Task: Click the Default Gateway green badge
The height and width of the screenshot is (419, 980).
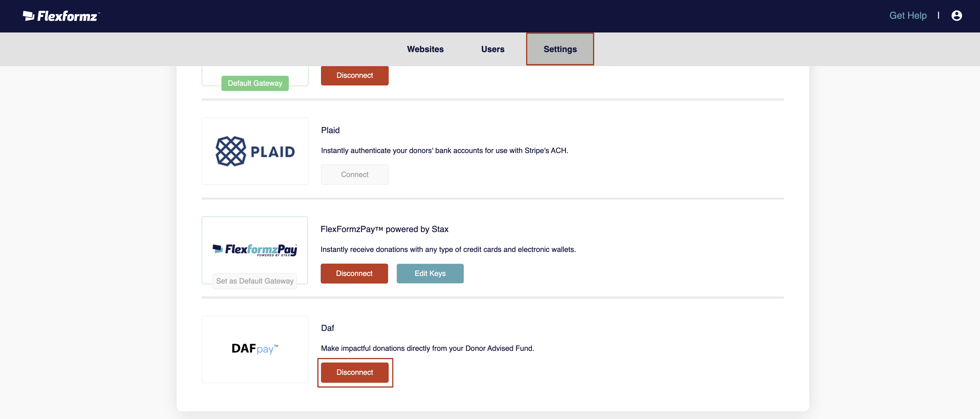Action: 255,83
